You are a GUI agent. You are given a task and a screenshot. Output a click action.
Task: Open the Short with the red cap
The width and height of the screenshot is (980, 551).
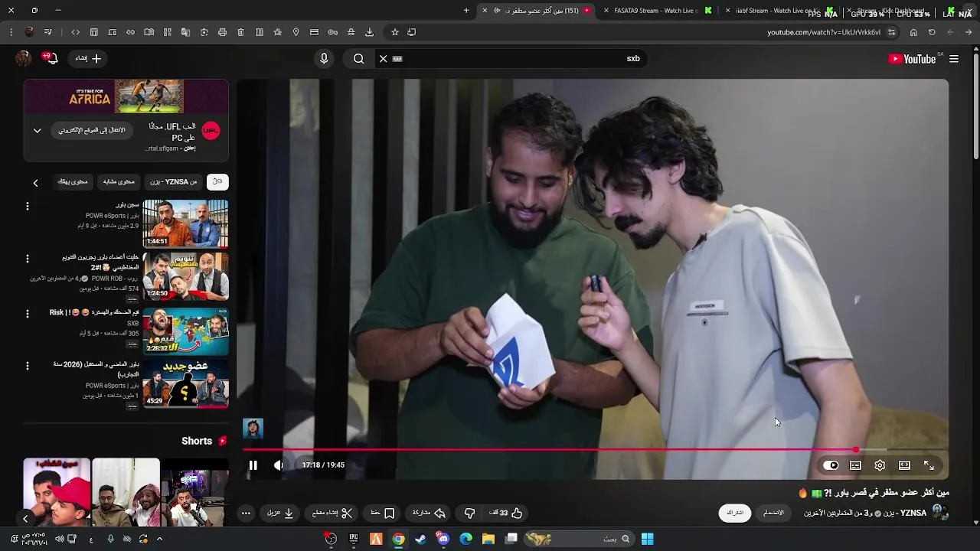point(57,492)
